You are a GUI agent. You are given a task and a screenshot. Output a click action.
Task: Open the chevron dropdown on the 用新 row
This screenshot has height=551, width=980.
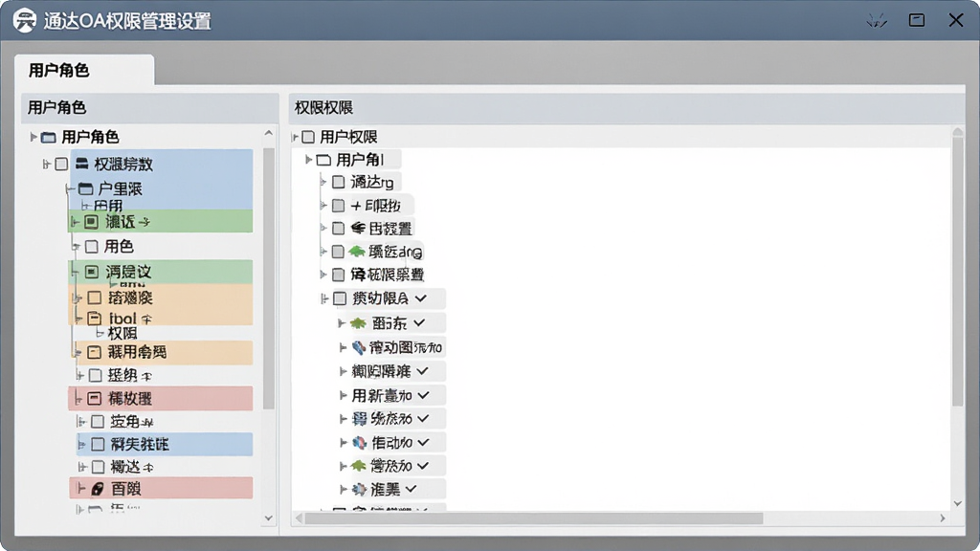tap(423, 395)
